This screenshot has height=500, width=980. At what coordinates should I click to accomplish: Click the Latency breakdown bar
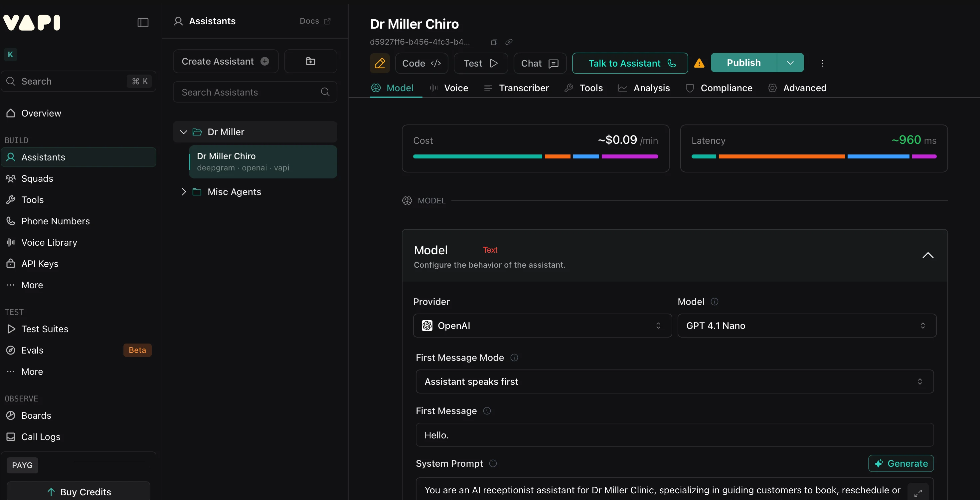point(814,156)
